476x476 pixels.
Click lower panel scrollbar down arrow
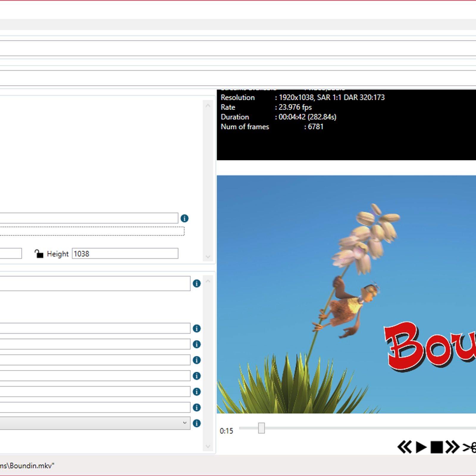[x=208, y=446]
